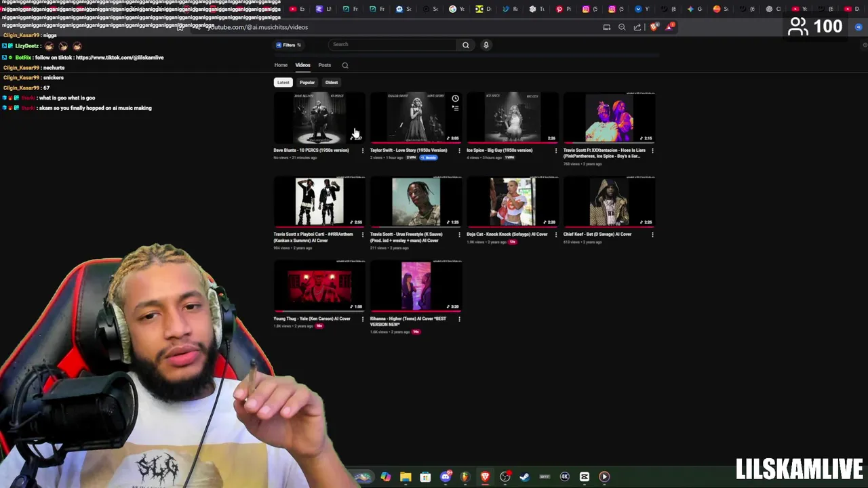
Task: Click Watch Later clock on Taylor Swift video
Action: tap(455, 98)
